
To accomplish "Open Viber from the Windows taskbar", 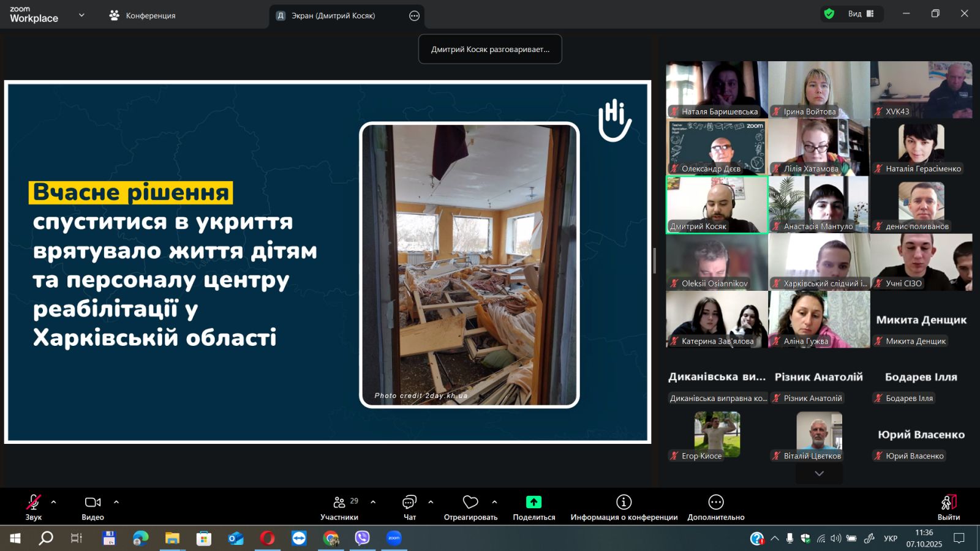I will pos(362,538).
